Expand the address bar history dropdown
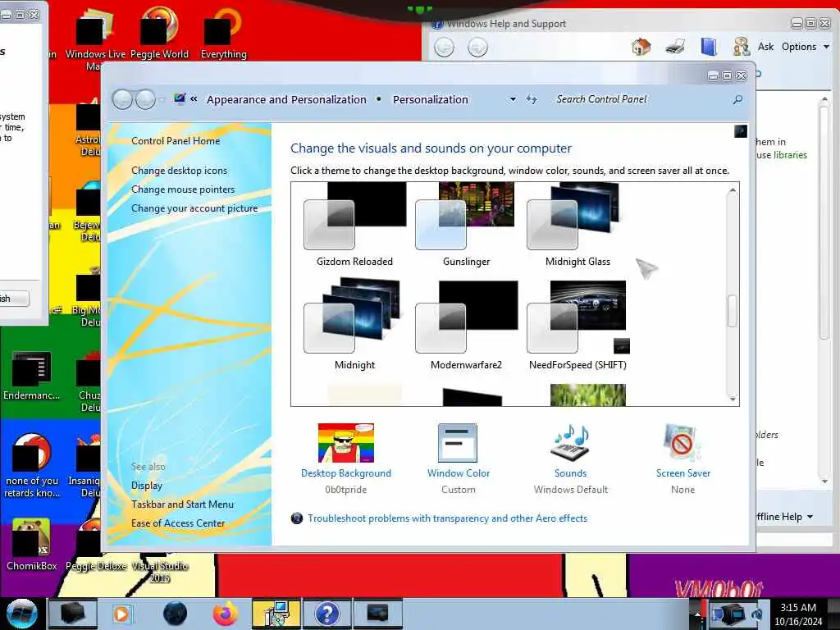The height and width of the screenshot is (630, 840). (513, 99)
